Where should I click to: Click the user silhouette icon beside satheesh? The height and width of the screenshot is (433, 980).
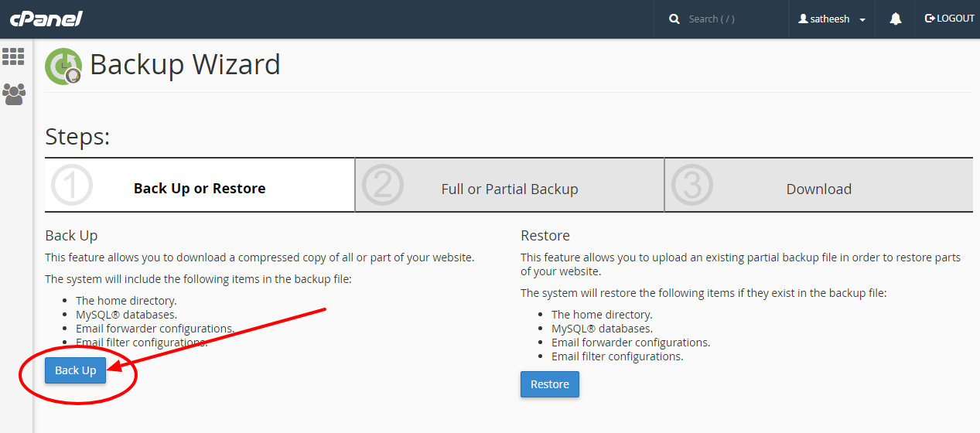(803, 19)
